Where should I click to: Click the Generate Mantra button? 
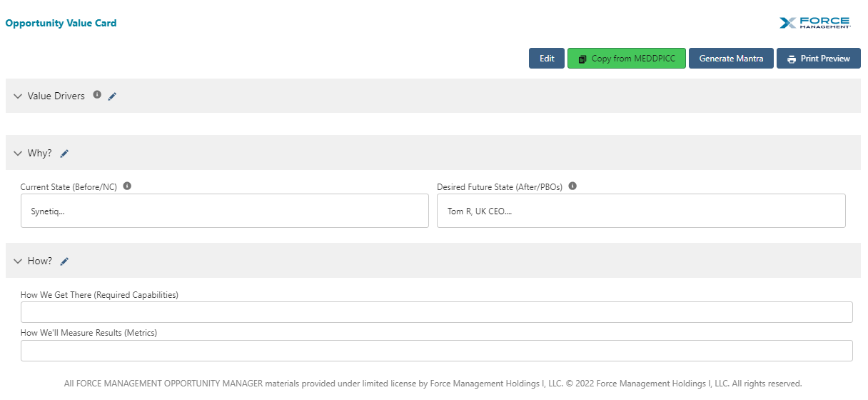click(x=731, y=59)
